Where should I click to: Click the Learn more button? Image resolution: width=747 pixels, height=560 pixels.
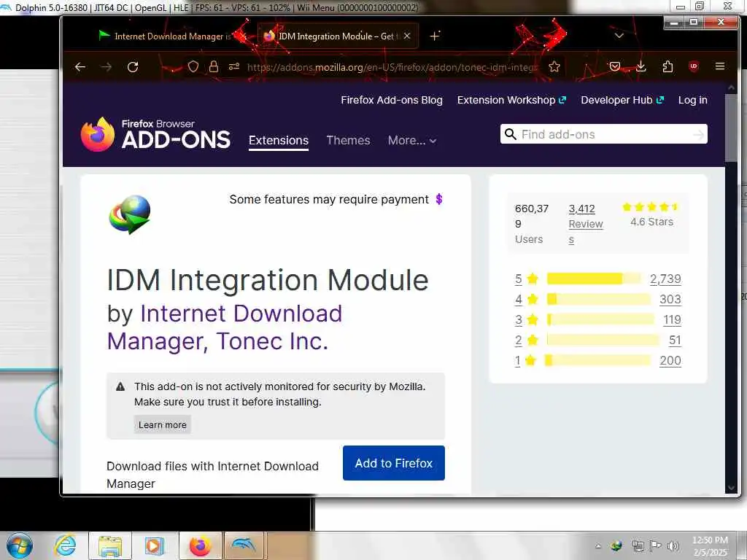163,425
